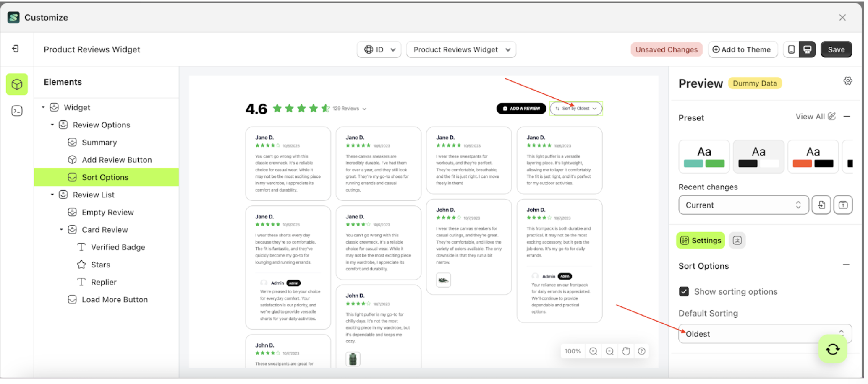Open the custom code terminal panel icon
This screenshot has width=868, height=384.
(x=17, y=110)
